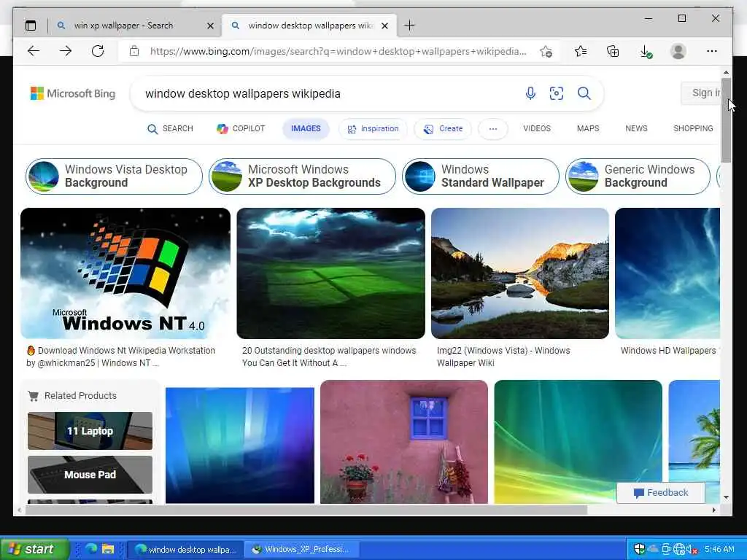Click the magnifier search submit icon
This screenshot has height=560, width=747.
(x=584, y=93)
